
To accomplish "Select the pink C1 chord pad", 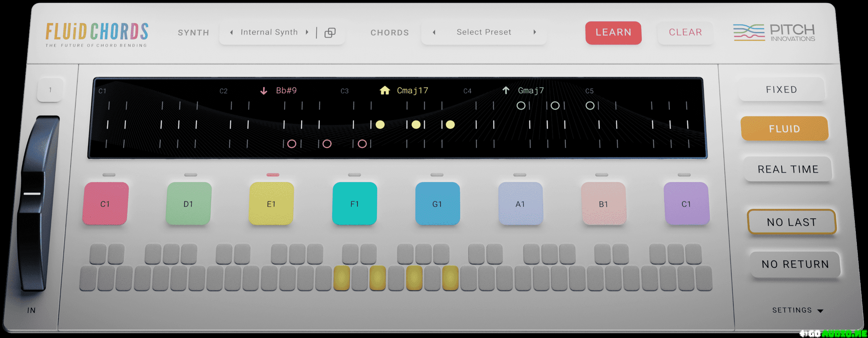I will (x=105, y=204).
